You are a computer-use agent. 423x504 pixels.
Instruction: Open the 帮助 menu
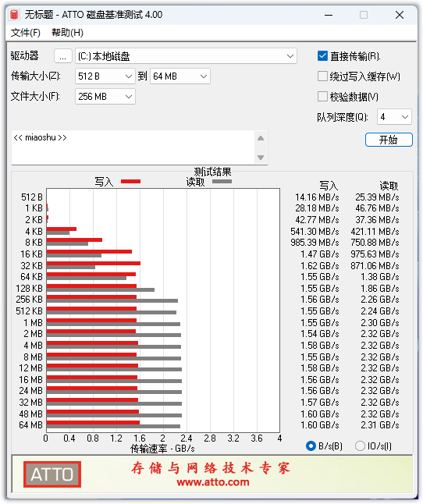click(x=67, y=33)
